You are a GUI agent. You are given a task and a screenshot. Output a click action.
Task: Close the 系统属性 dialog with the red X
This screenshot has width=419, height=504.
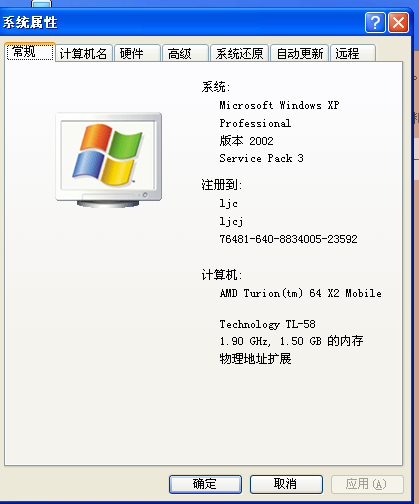pyautogui.click(x=398, y=23)
